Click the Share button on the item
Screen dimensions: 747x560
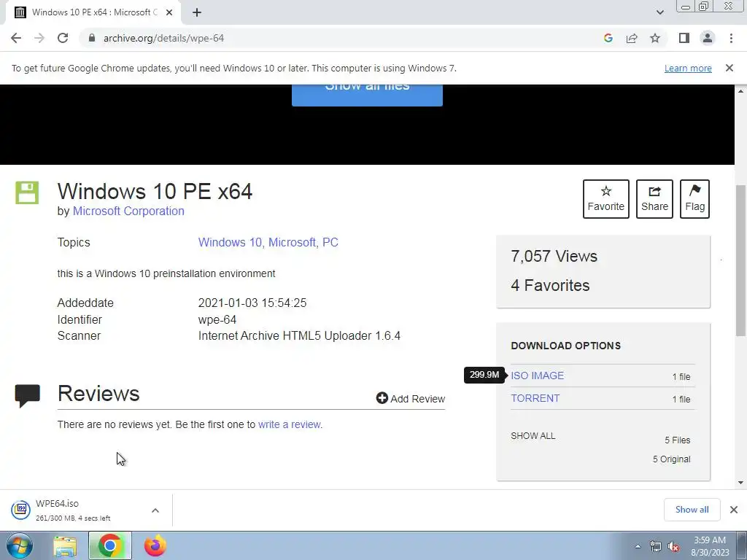click(x=654, y=199)
